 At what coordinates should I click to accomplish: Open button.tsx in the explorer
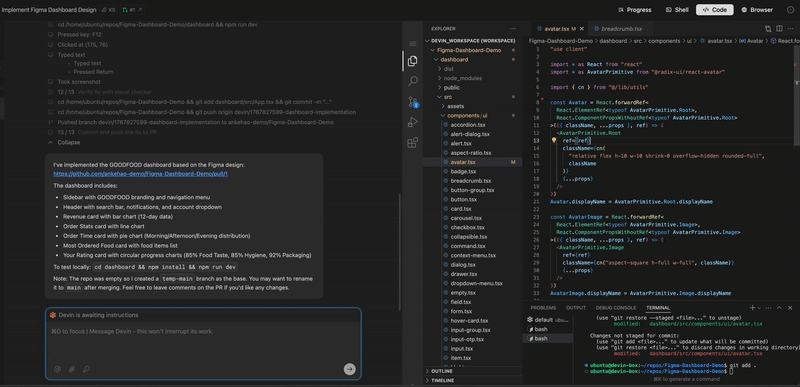point(463,199)
